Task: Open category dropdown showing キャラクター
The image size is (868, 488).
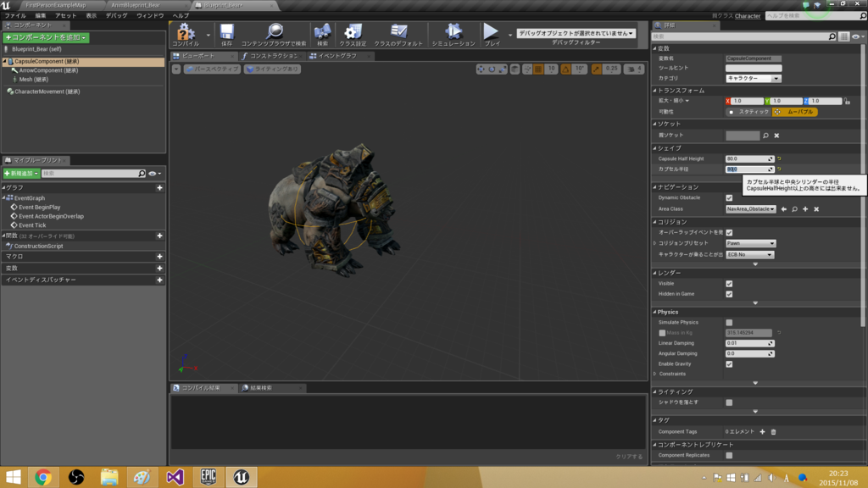Action: [754, 79]
